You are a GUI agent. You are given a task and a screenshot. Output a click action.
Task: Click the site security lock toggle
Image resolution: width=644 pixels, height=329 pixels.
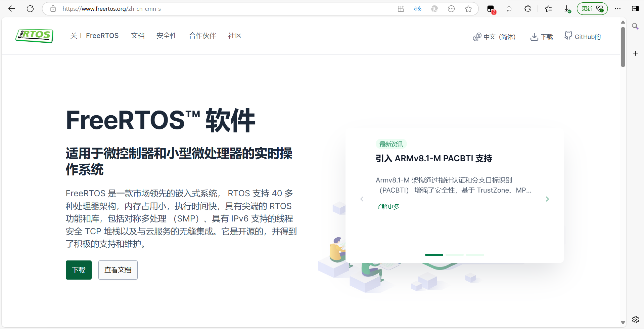53,9
